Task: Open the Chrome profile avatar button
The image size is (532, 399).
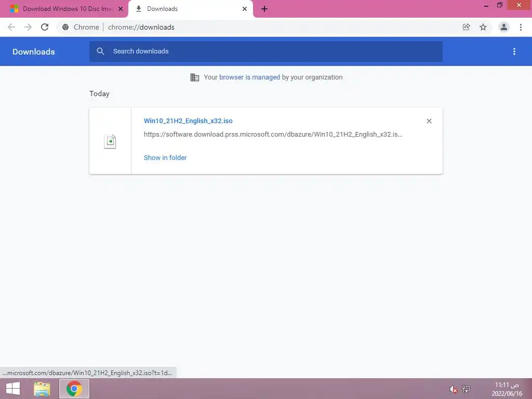Action: pyautogui.click(x=504, y=27)
